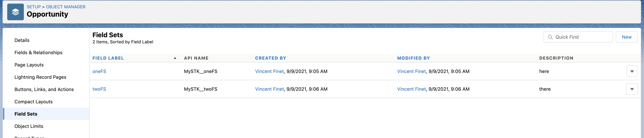Click the Object Manager layers icon

tap(15, 12)
